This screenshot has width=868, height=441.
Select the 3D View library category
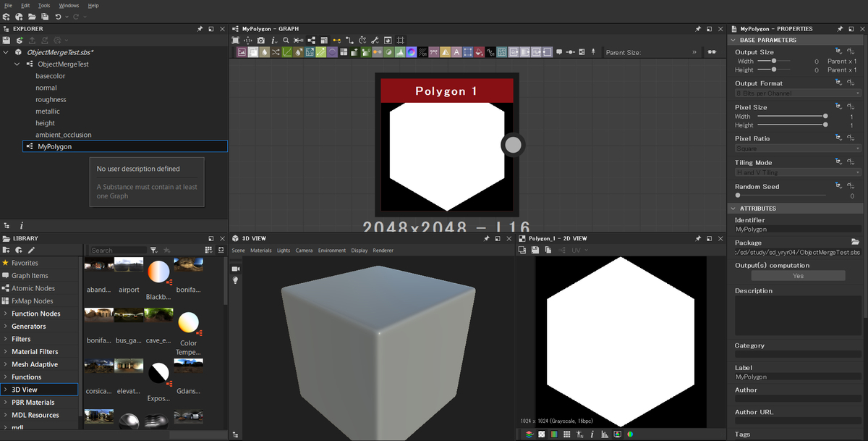click(40, 390)
